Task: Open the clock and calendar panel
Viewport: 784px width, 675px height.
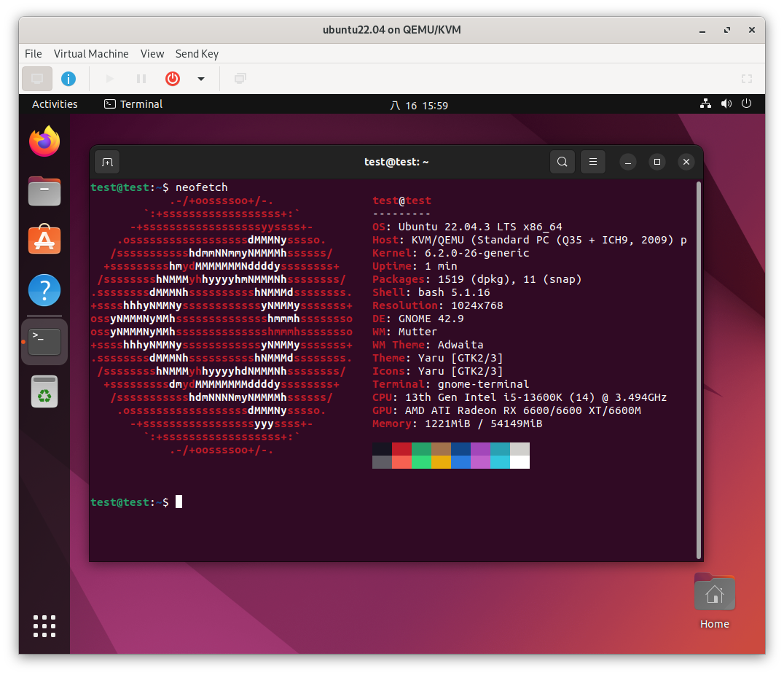Action: [419, 105]
